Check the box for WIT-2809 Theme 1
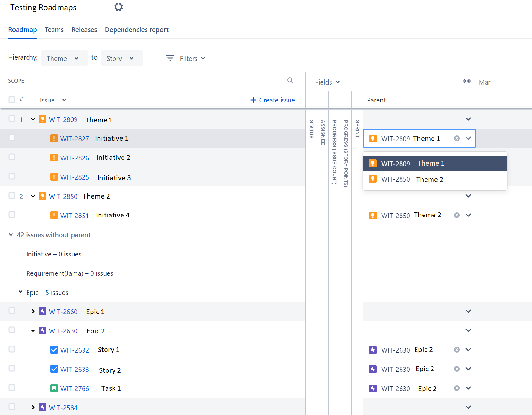Screen dimensions: 532x415 [12, 118]
